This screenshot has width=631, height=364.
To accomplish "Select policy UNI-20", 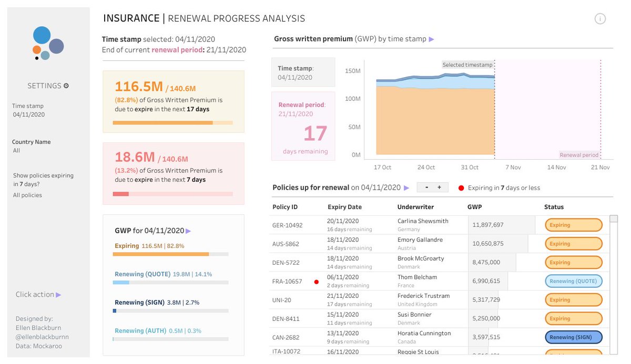I will [x=281, y=300].
